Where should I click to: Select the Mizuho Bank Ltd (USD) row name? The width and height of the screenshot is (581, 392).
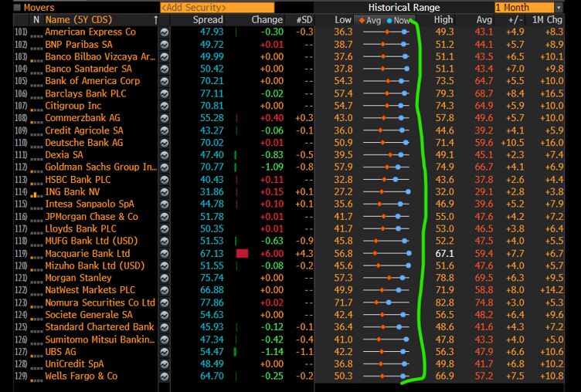coord(94,265)
